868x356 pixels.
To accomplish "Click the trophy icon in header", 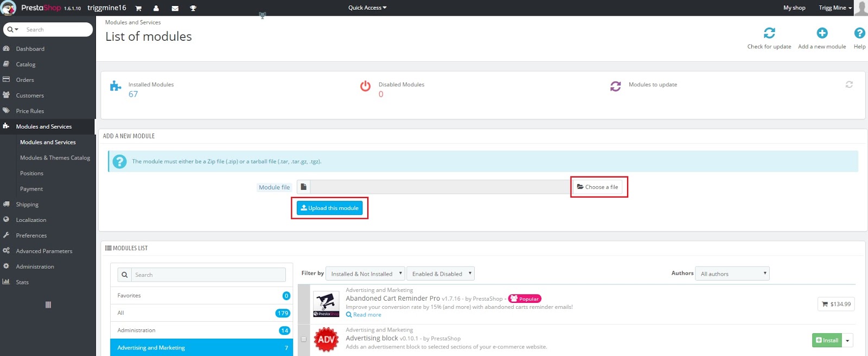I will pos(193,8).
